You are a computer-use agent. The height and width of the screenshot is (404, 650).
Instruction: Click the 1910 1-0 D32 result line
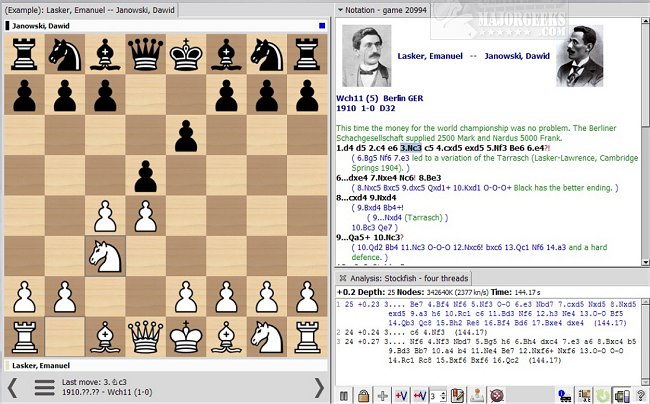(x=366, y=108)
